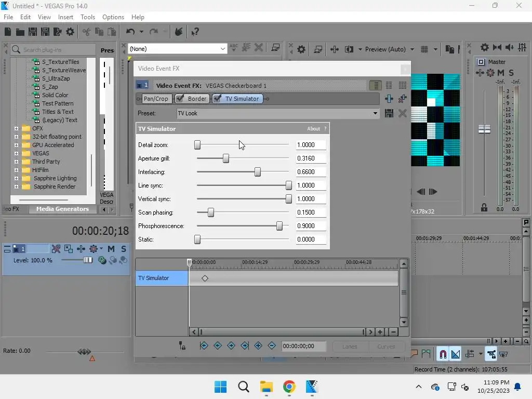Image resolution: width=532 pixels, height=399 pixels.
Task: Toggle Mute on Master bus
Action: click(x=500, y=73)
